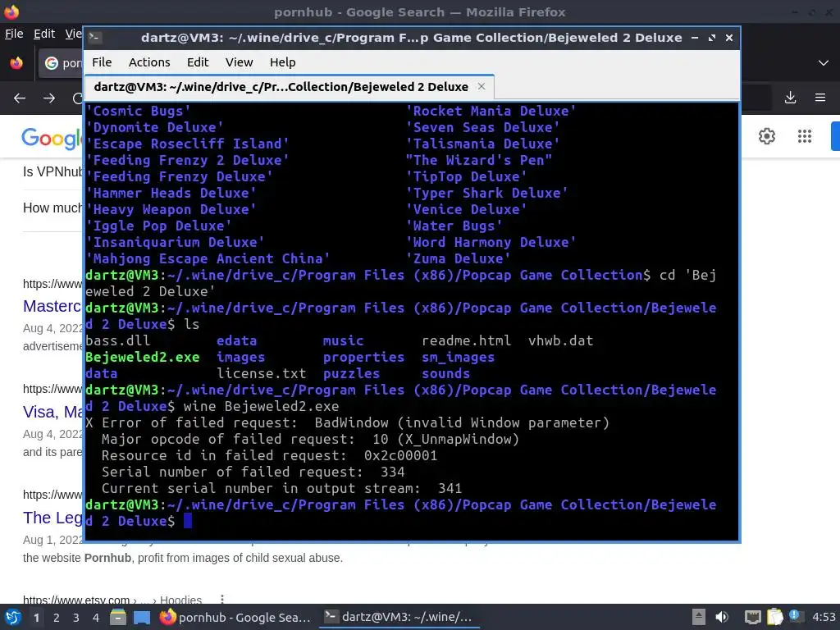This screenshot has width=840, height=630.
Task: Click 'sm_images' directory name in terminal
Action: click(458, 358)
